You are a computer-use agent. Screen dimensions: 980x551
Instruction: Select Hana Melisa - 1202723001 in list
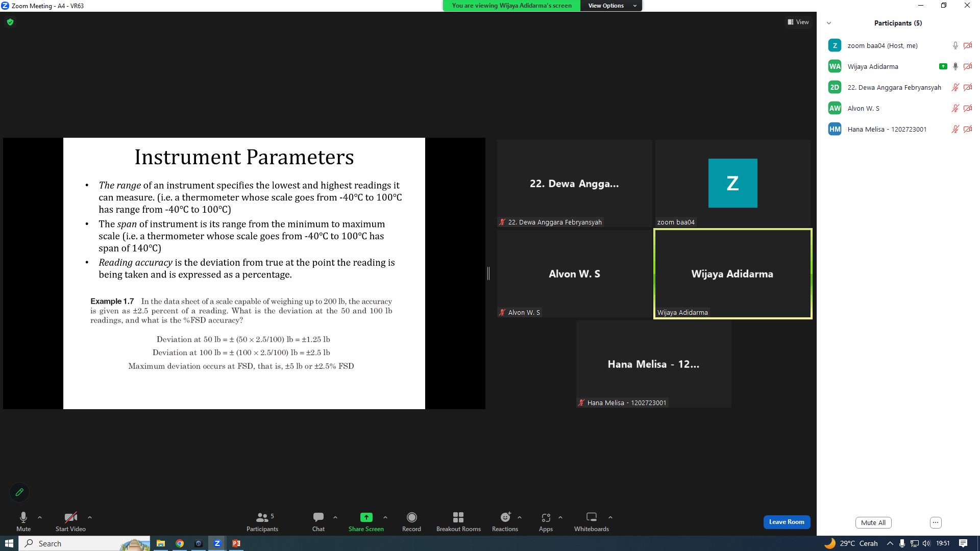coord(898,129)
